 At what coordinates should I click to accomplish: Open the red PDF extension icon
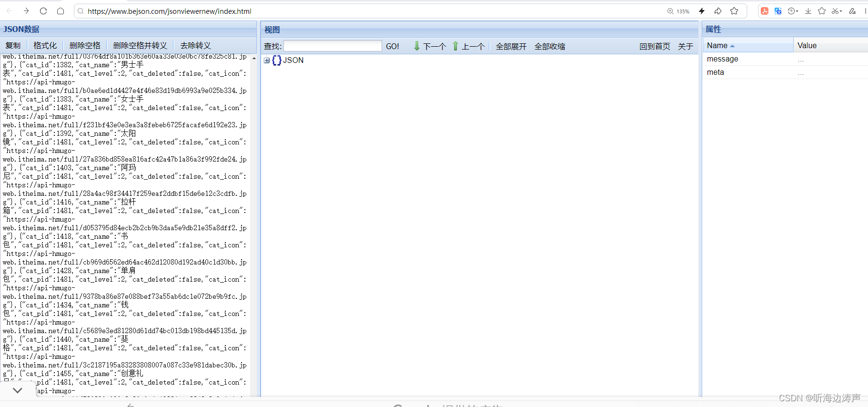point(765,11)
